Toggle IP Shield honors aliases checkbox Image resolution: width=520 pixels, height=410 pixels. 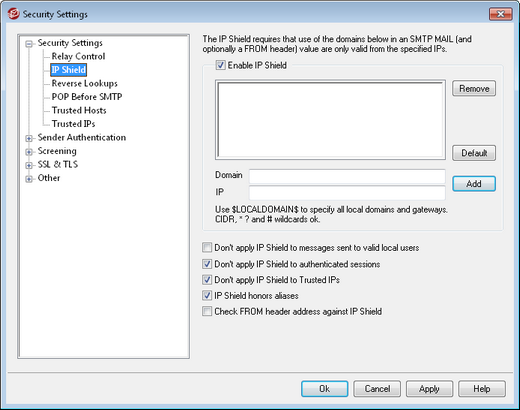click(x=207, y=295)
